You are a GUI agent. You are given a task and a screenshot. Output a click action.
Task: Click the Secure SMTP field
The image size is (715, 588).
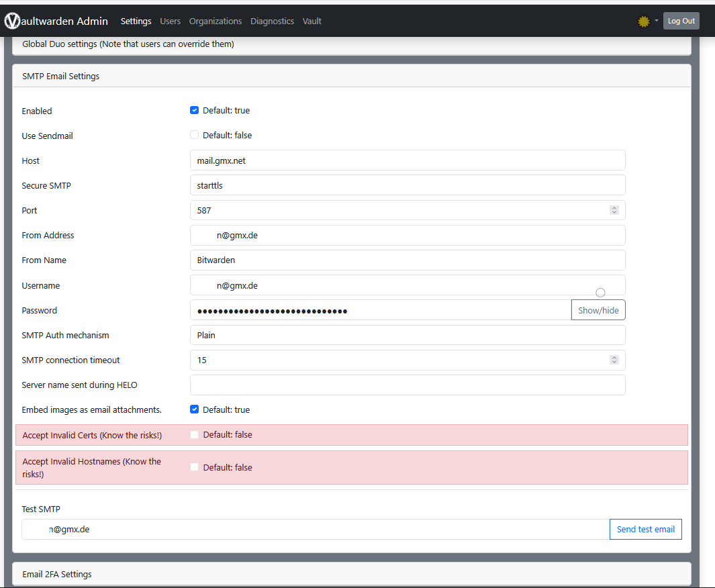click(x=408, y=185)
